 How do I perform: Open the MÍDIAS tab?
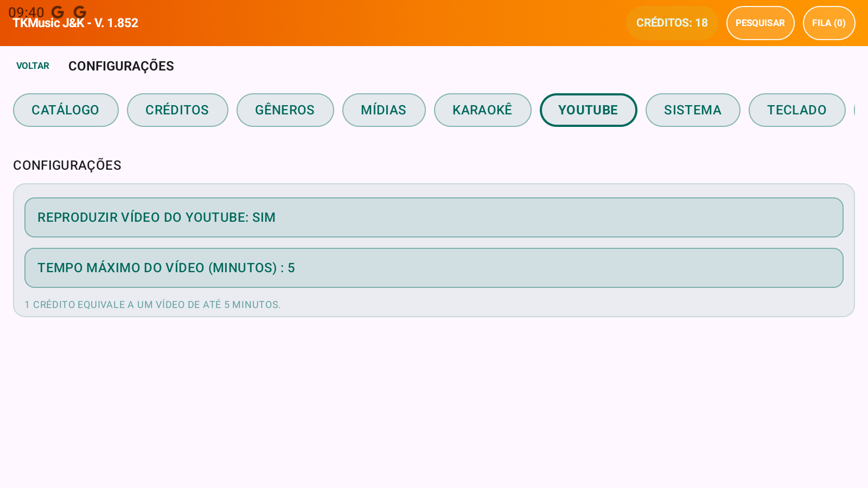point(384,110)
